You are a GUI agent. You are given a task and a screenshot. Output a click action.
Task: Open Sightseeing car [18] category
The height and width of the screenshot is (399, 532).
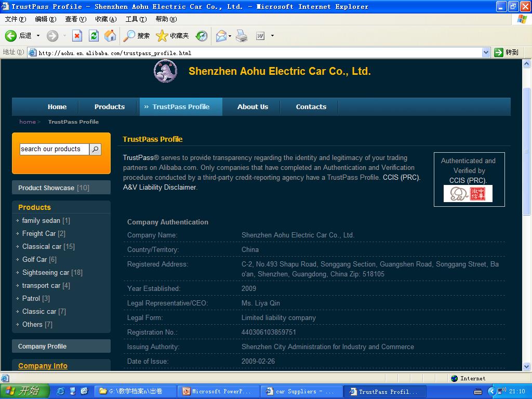click(52, 272)
